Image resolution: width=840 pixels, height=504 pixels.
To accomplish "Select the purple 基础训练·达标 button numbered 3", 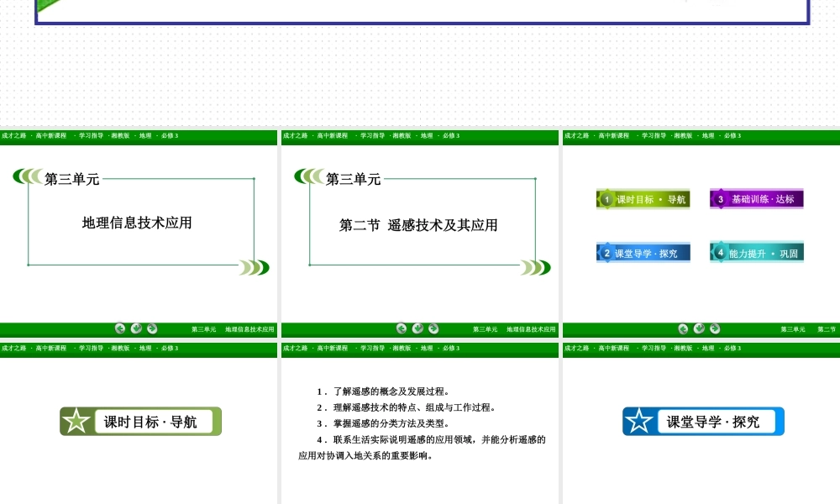I will click(x=757, y=199).
